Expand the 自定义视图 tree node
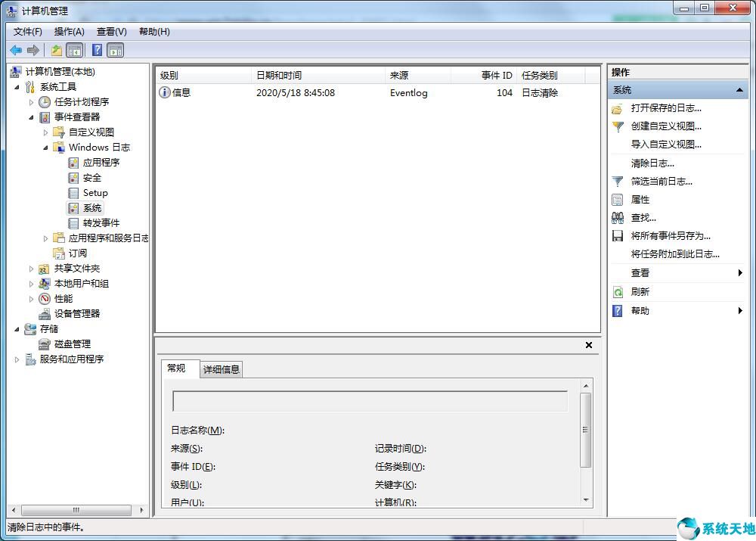Image resolution: width=756 pixels, height=541 pixels. coord(47,132)
